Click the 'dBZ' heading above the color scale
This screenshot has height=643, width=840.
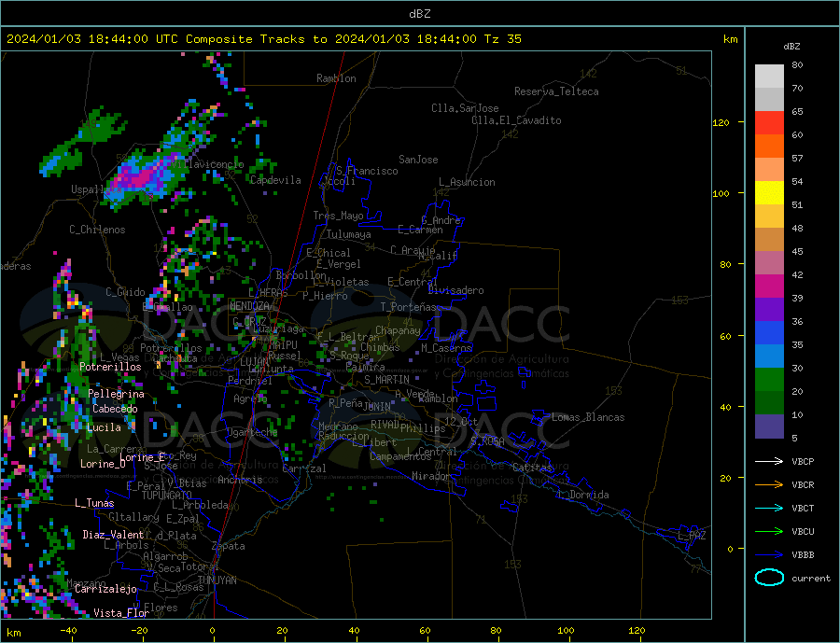(x=791, y=47)
